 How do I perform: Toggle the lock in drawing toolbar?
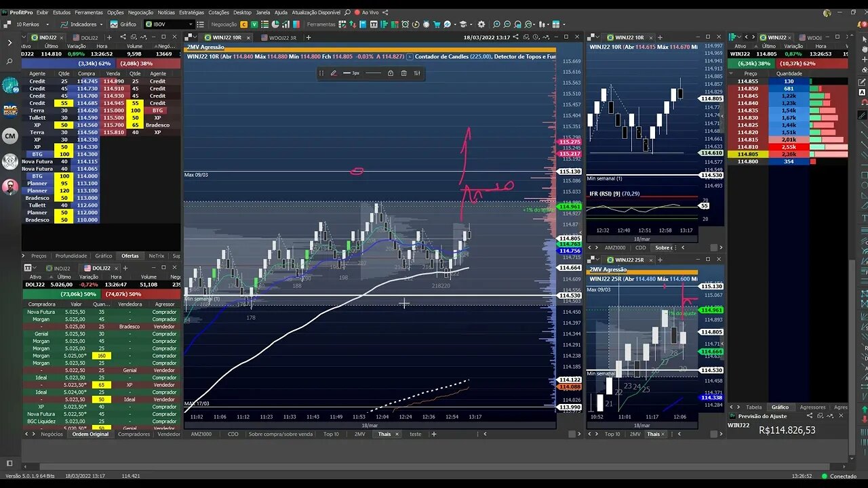tap(391, 73)
